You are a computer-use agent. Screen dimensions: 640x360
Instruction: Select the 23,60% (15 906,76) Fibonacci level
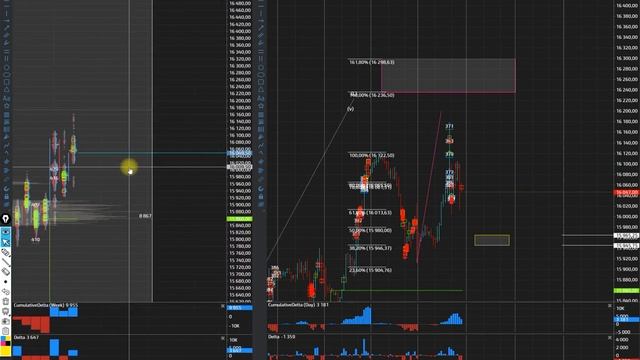click(x=370, y=270)
